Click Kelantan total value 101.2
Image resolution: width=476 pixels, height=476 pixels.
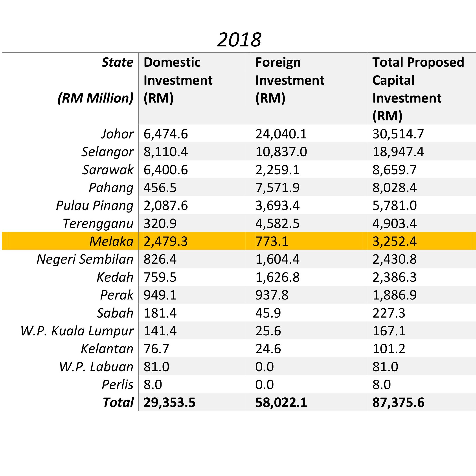tap(389, 349)
